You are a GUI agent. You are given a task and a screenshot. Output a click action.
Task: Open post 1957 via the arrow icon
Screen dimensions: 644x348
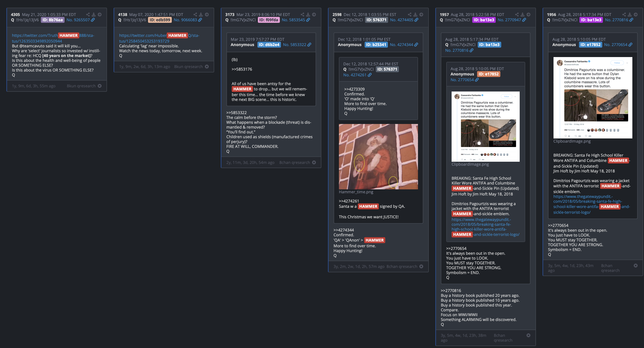click(528, 14)
